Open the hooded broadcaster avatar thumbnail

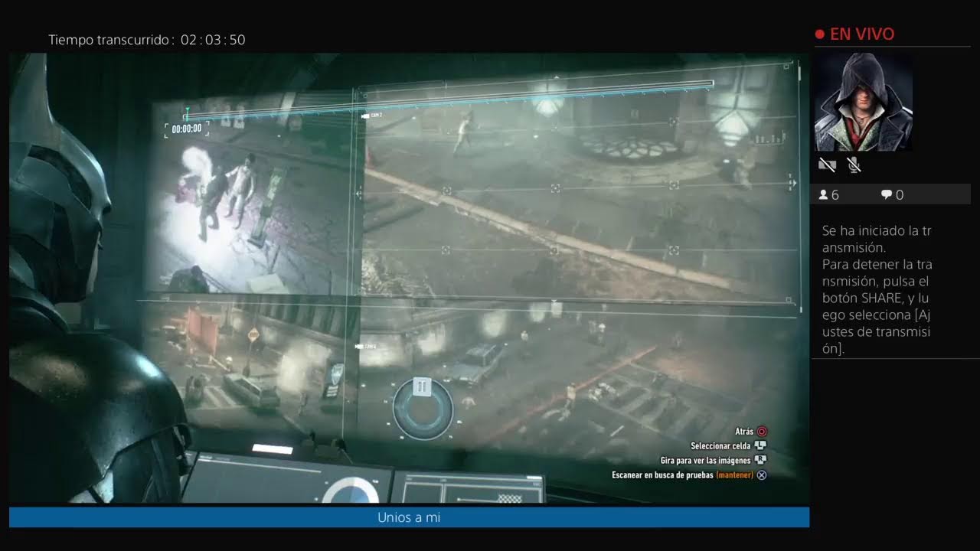tap(863, 102)
